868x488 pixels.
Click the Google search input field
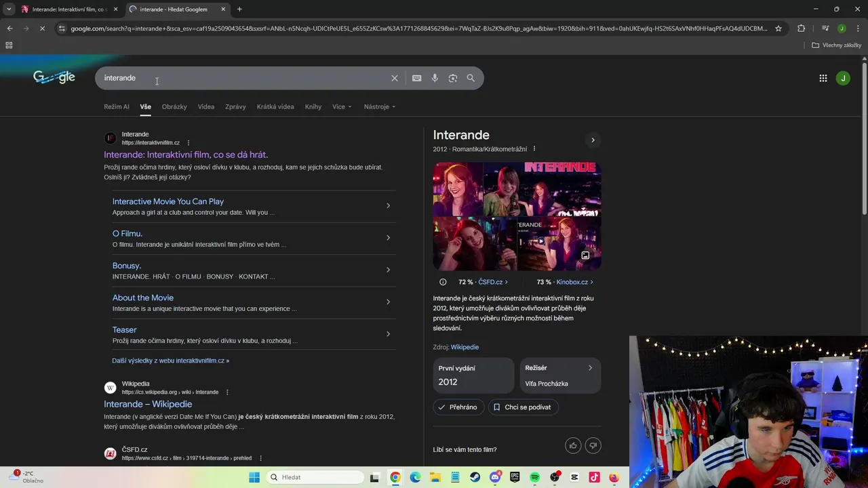pos(244,78)
